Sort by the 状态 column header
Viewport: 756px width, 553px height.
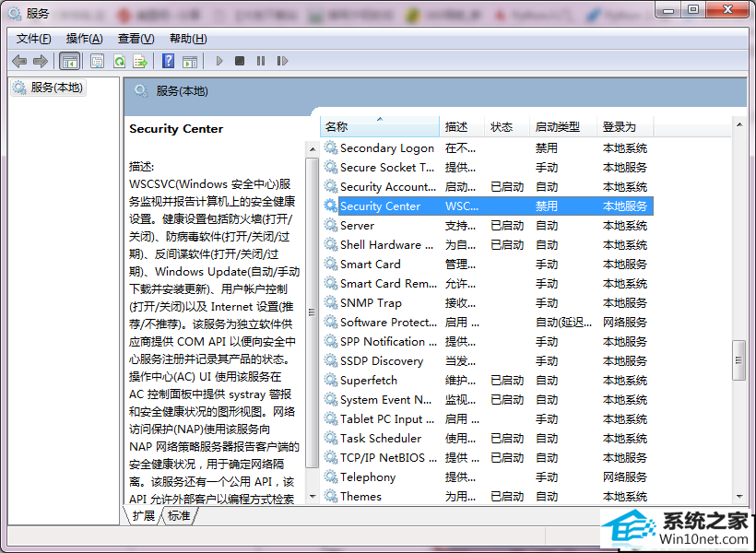point(506,127)
